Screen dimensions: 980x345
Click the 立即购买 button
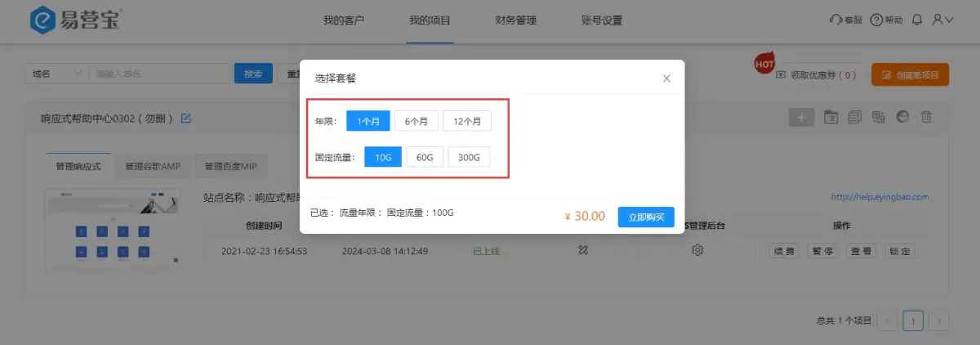click(646, 217)
